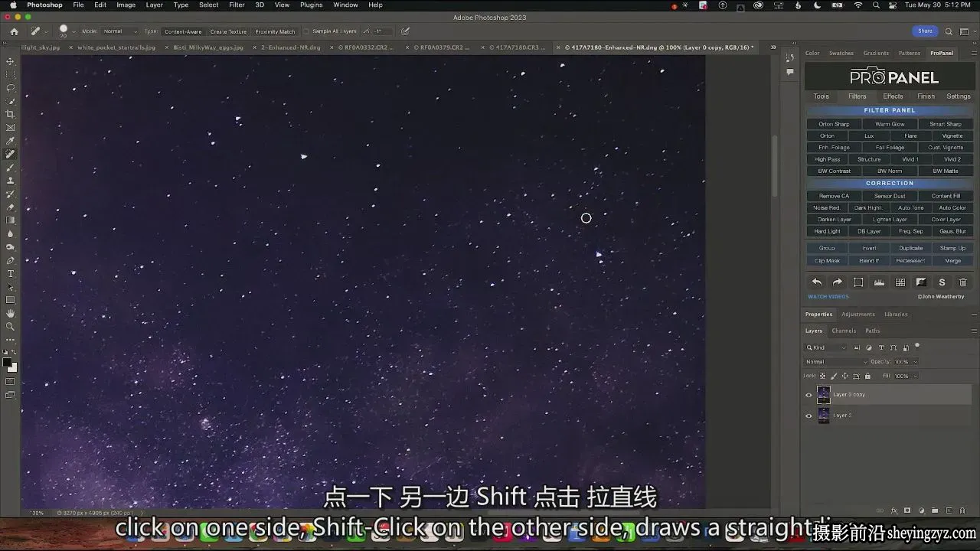Switch to the Channels tab

[844, 331]
